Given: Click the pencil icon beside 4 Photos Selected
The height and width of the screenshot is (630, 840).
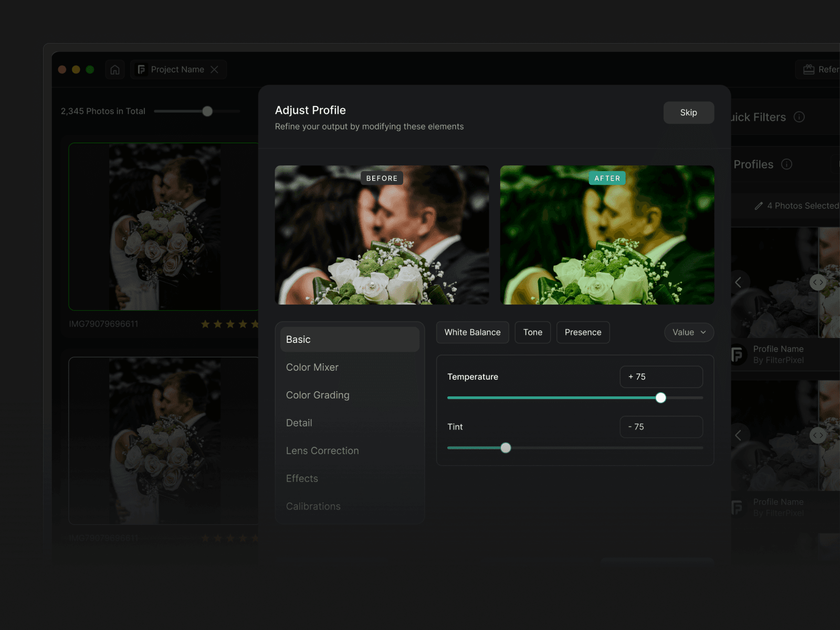Looking at the screenshot, I should [x=759, y=206].
